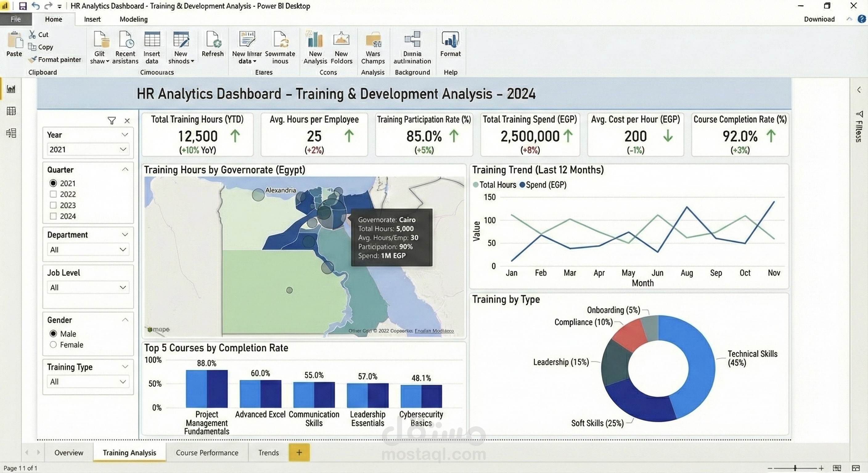Switch to the Modeling ribbon tab

(x=133, y=19)
